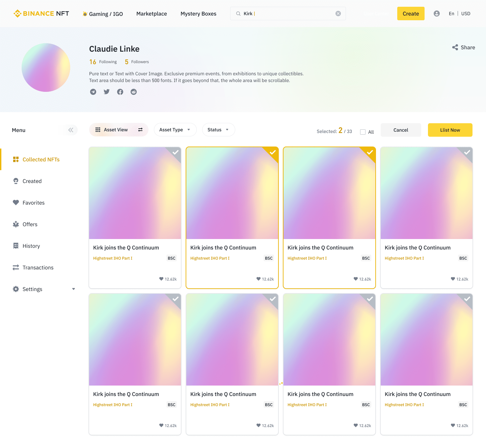Image resolution: width=486 pixels, height=448 pixels.
Task: Click heart on first bottom-row card
Action: [161, 425]
